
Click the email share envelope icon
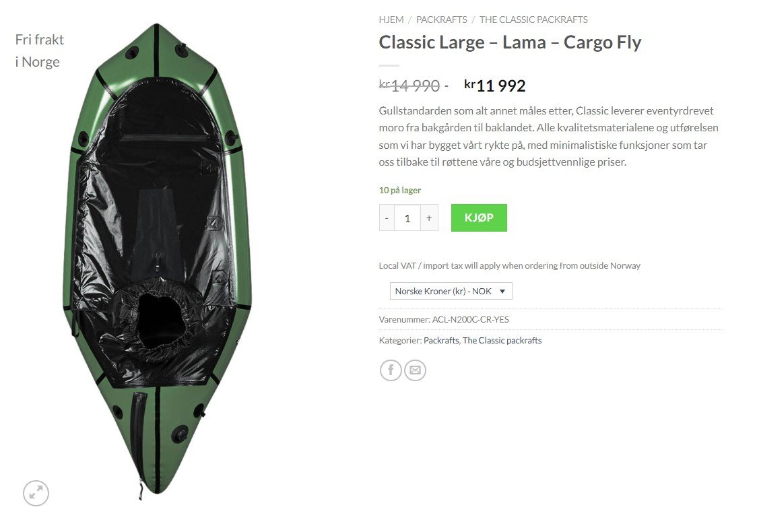(x=415, y=370)
